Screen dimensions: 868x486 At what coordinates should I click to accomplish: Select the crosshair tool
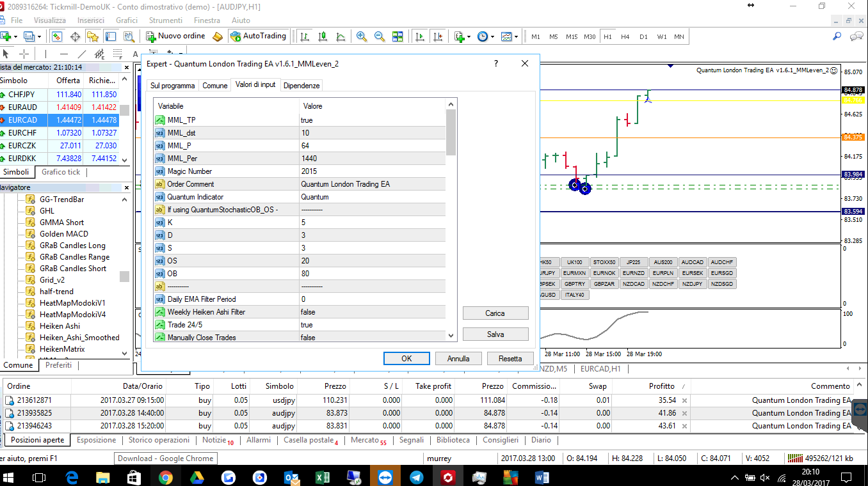[24, 54]
